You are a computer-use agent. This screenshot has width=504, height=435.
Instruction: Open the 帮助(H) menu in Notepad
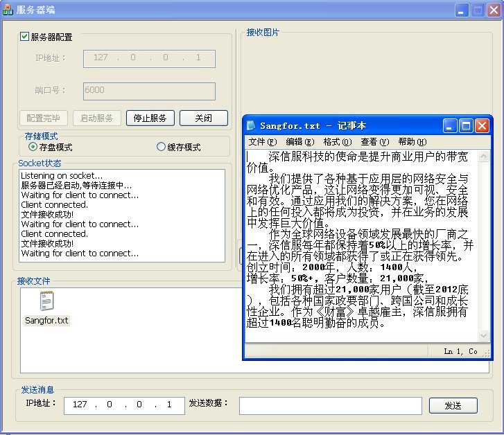pyautogui.click(x=412, y=142)
